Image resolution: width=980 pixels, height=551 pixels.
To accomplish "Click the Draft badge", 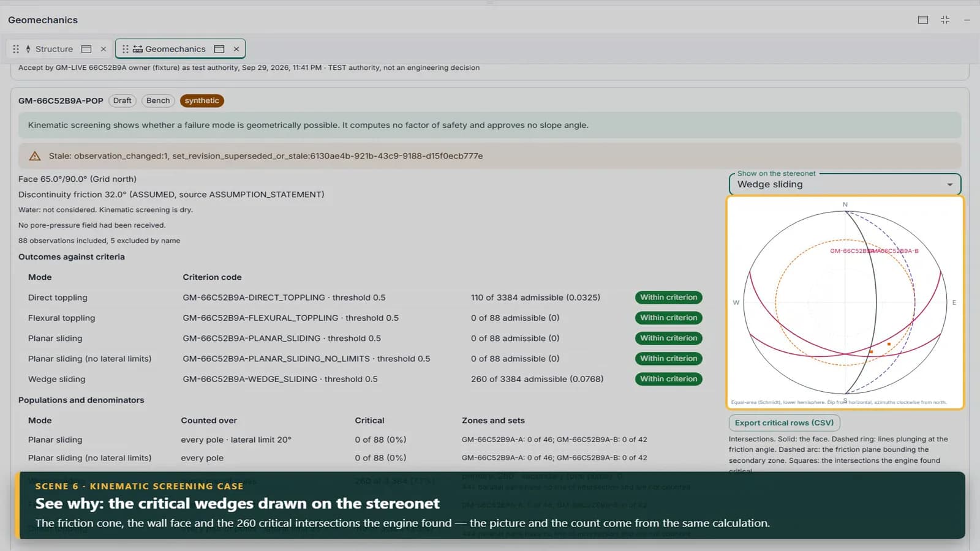I will 123,101.
